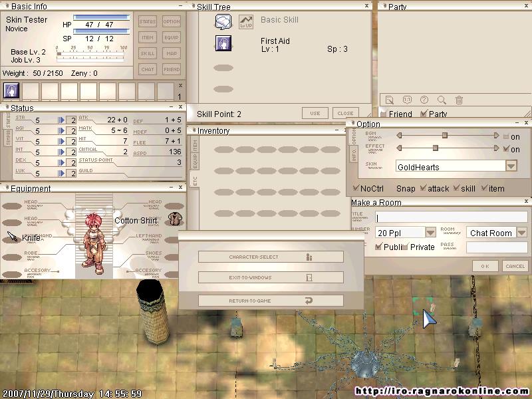Image resolution: width=532 pixels, height=399 pixels.
Task: Raise LUK with its arrow icon
Action: coord(61,174)
